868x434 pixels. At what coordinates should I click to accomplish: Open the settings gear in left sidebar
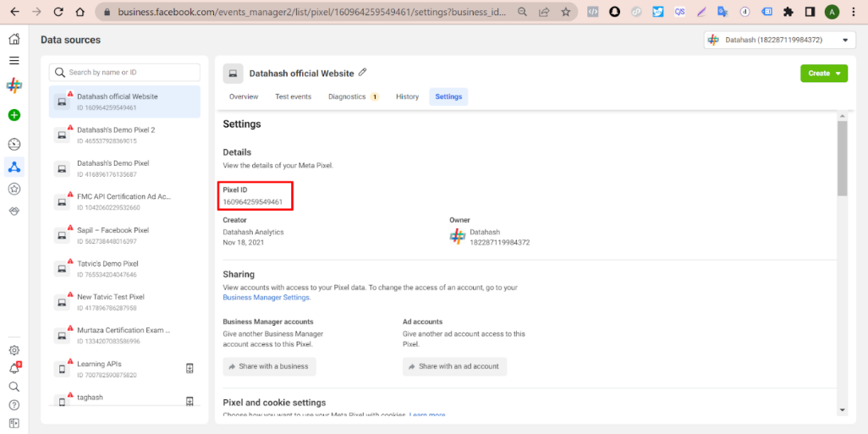(x=14, y=350)
